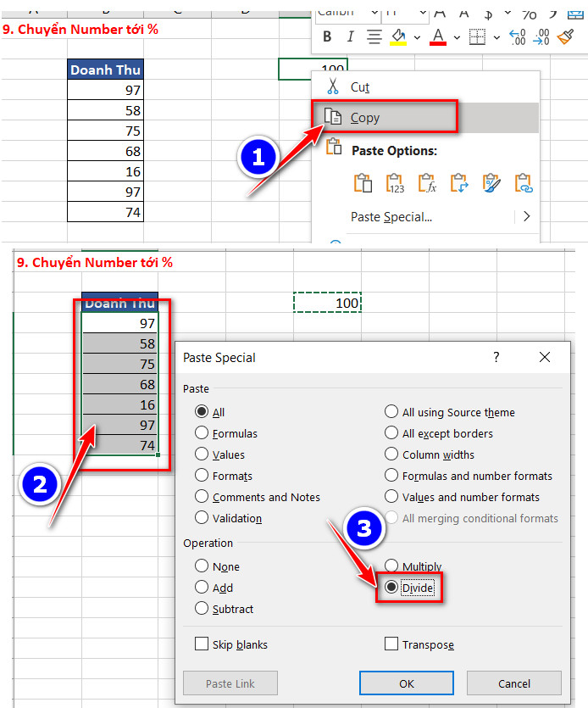This screenshot has height=708, width=588.
Task: Choose the Paste Values (123) icon
Action: (395, 182)
